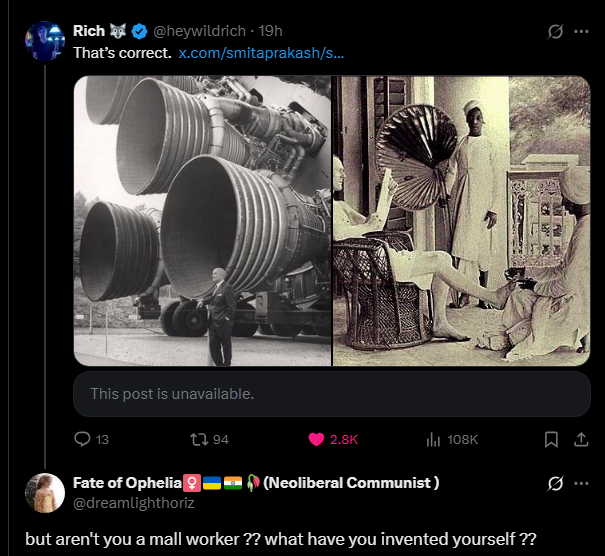Open Rich's profile avatar
605x556 pixels.
coord(45,41)
